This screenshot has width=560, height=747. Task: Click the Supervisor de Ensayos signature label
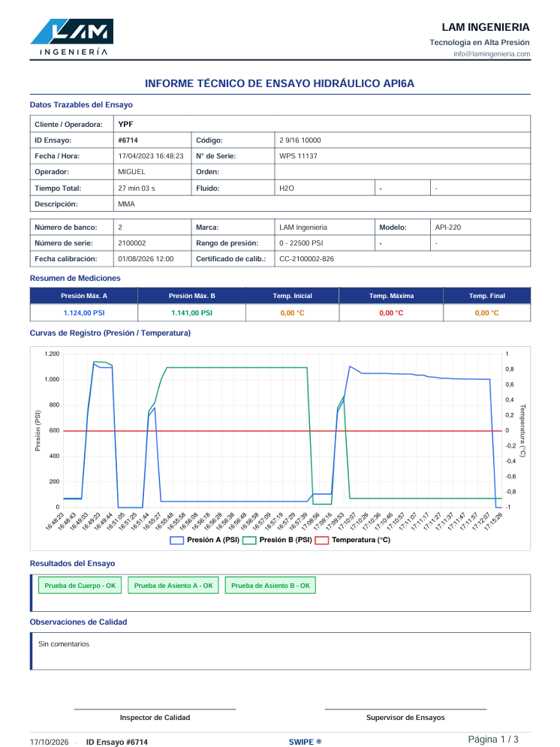click(x=405, y=718)
